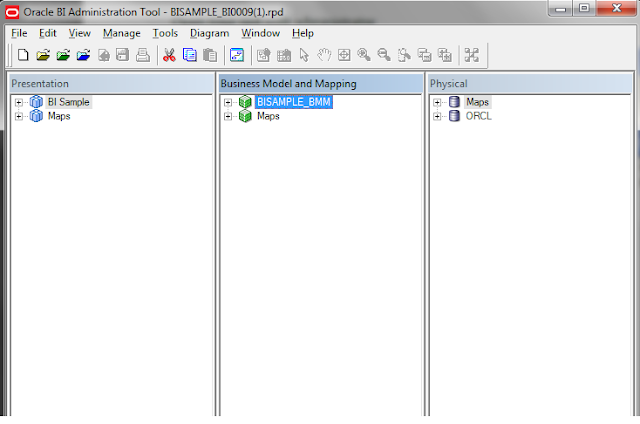Image resolution: width=640 pixels, height=424 pixels.
Task: Select BI Sample in Presentation tree
Action: pos(69,102)
